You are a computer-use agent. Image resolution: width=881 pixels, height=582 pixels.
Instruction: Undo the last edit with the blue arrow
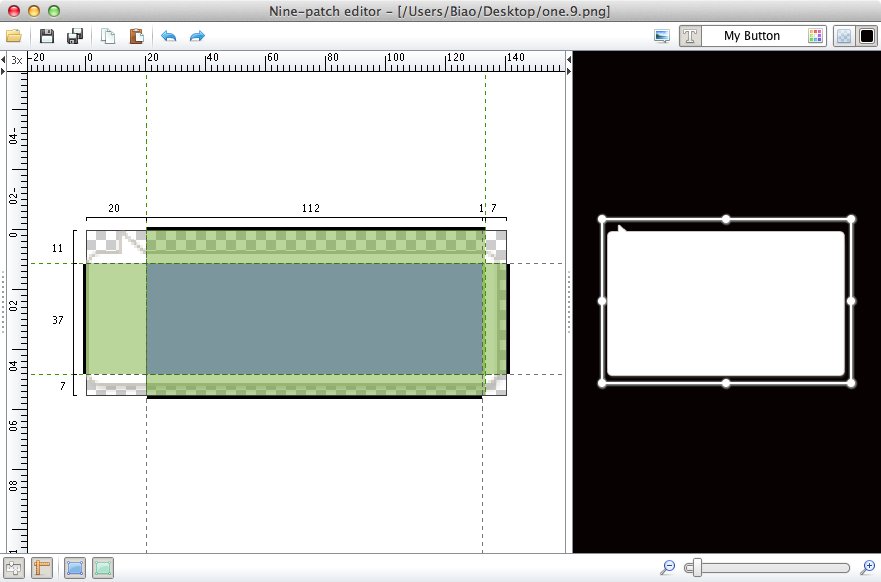click(x=168, y=36)
